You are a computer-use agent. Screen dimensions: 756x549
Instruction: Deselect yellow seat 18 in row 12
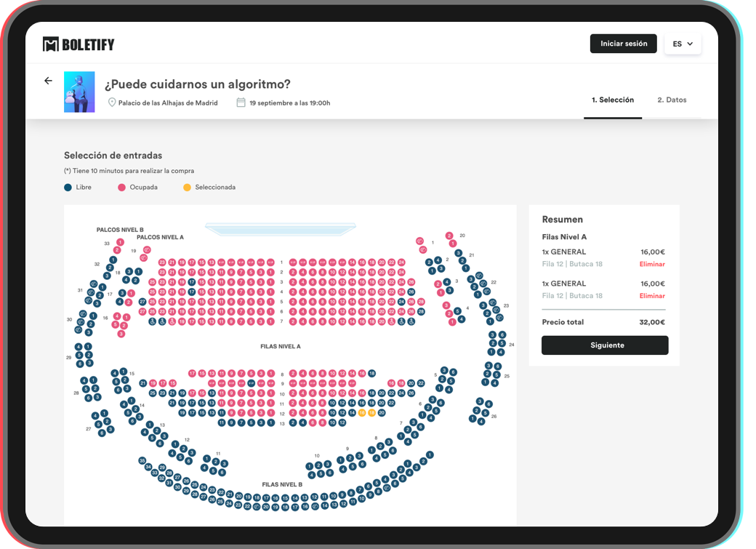371,412
